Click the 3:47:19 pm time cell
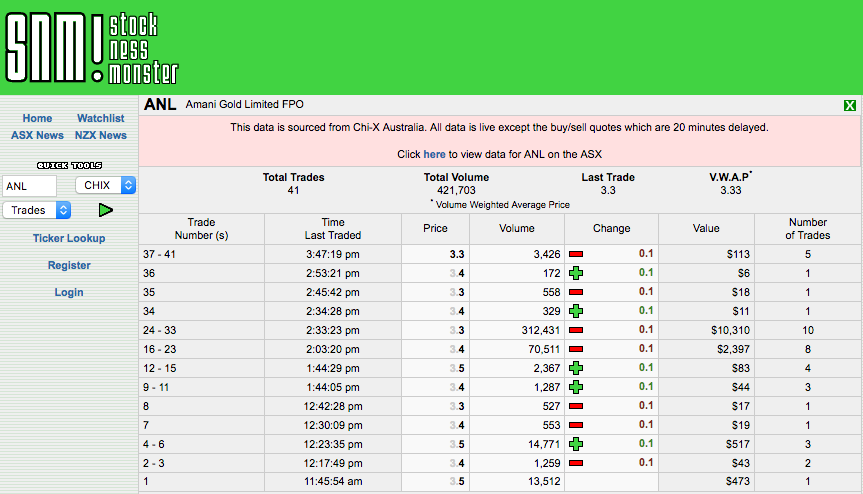Image resolution: width=863 pixels, height=494 pixels. [333, 254]
